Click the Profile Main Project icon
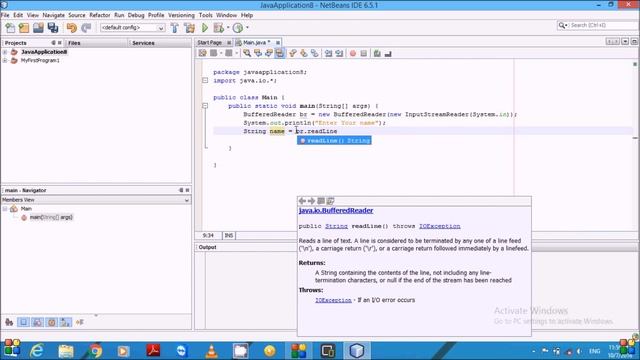 tap(238, 28)
